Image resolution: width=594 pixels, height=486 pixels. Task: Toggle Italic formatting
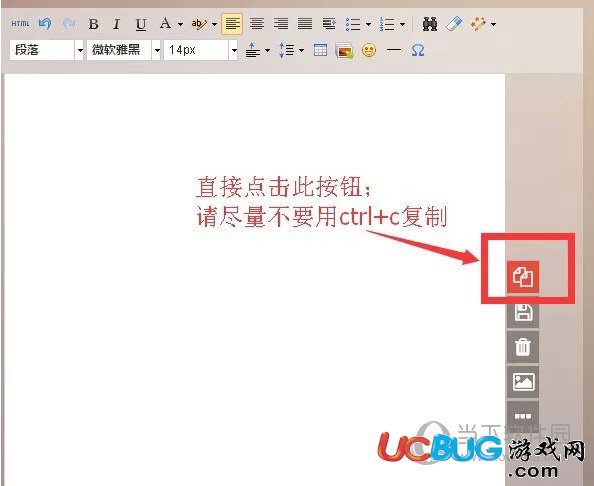tap(117, 24)
